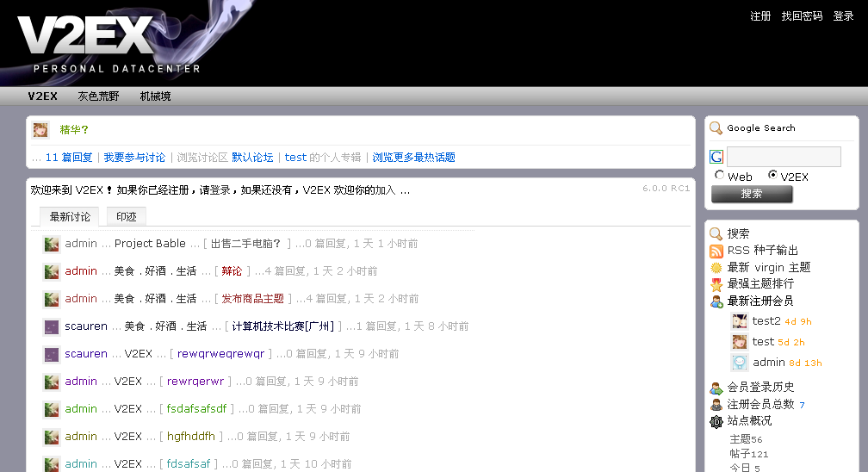Click test user link in featured bar
Screen dimensions: 868x472
(295, 158)
